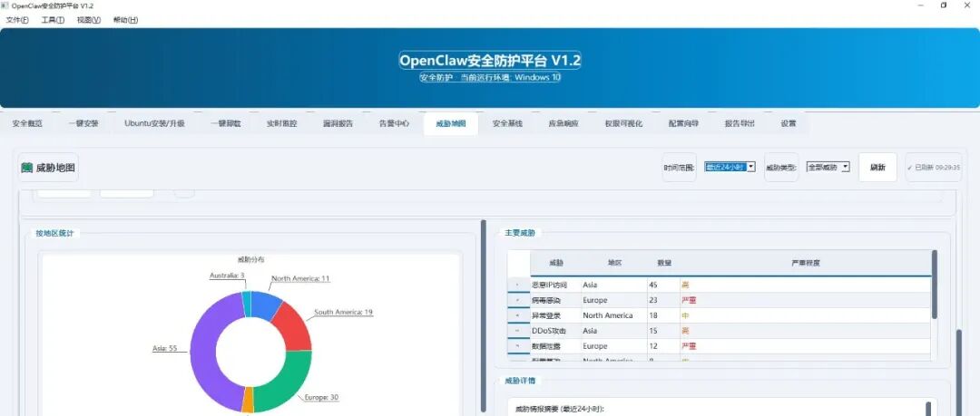
Task: Click the 时间范围 label
Action: tap(679, 168)
